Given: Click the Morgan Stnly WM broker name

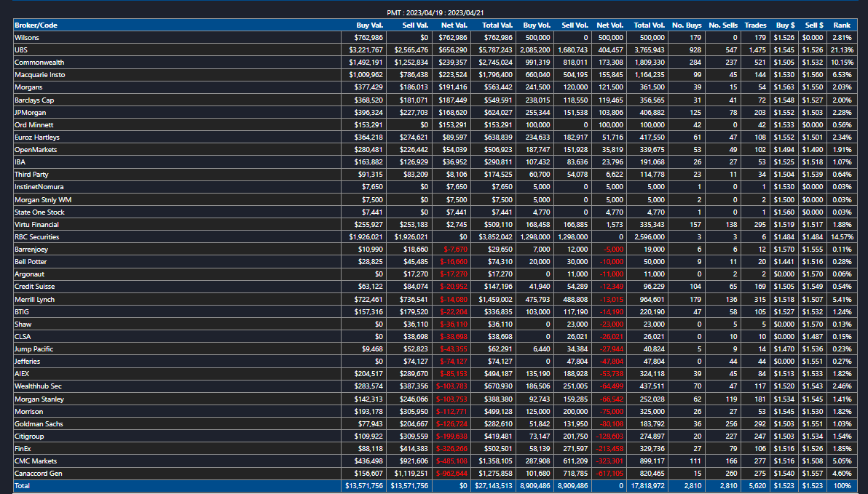Looking at the screenshot, I should click(x=43, y=199).
